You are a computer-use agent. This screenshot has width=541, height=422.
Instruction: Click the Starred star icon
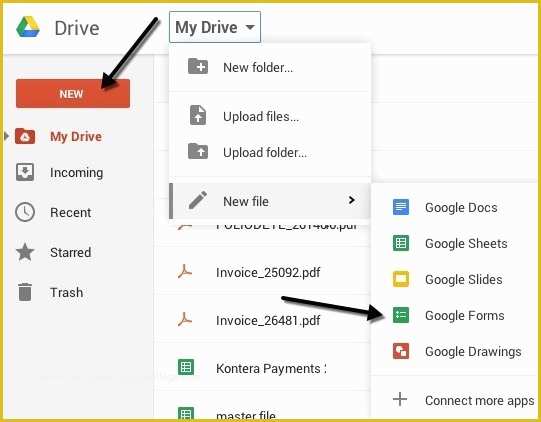pyautogui.click(x=25, y=252)
